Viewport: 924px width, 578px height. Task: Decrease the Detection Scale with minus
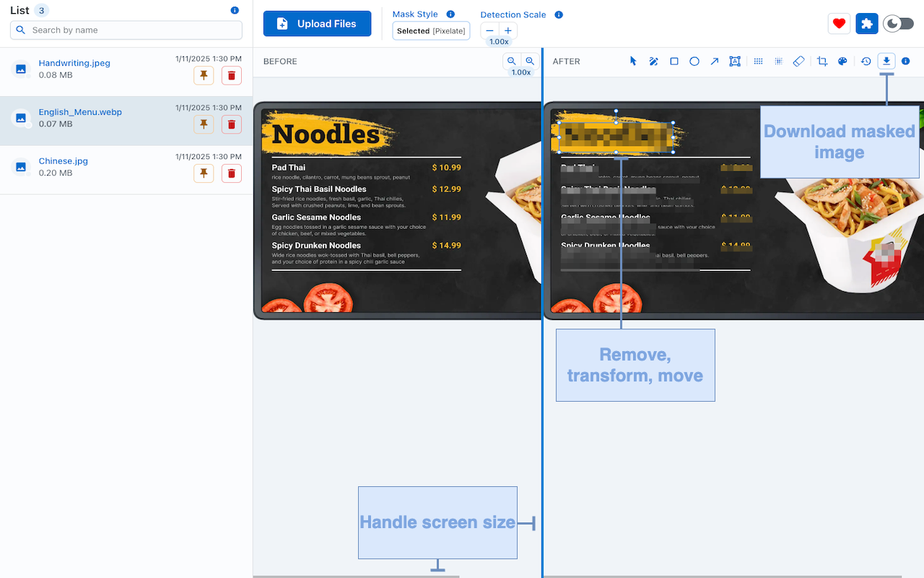(489, 31)
